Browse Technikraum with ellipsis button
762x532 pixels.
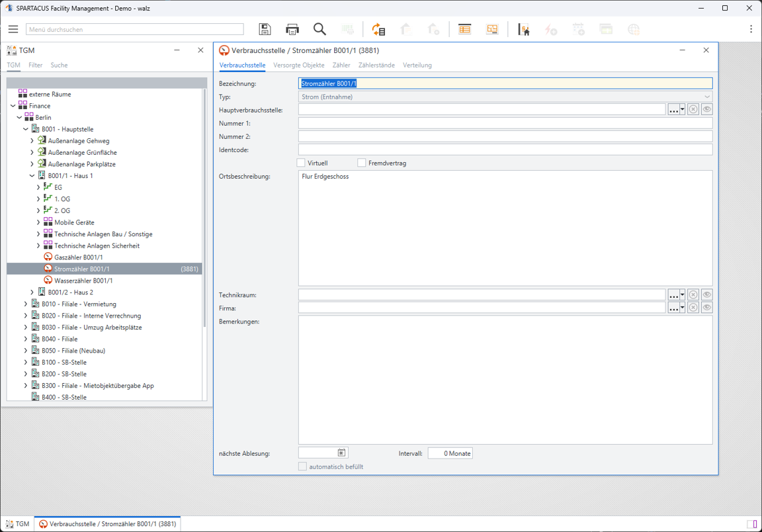[x=673, y=294]
